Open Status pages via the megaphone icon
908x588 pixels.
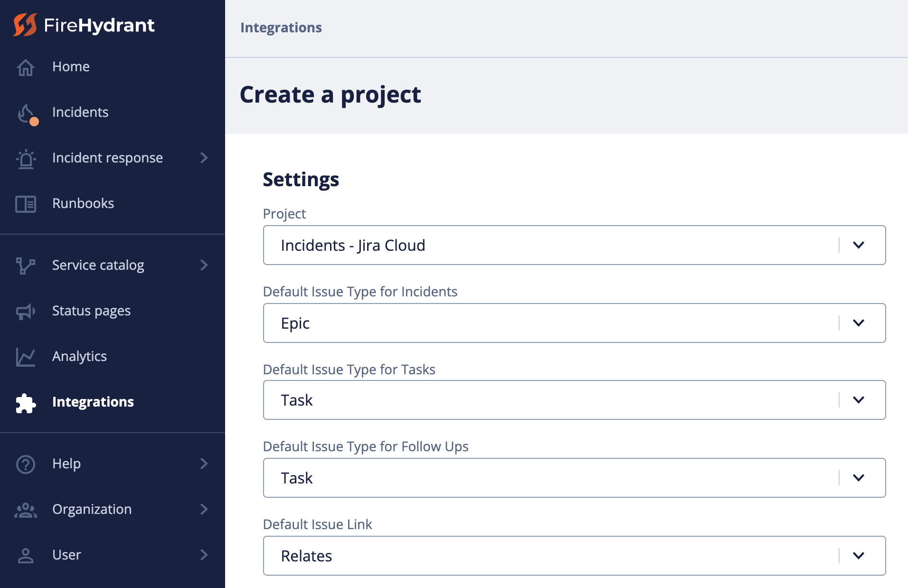click(x=26, y=311)
